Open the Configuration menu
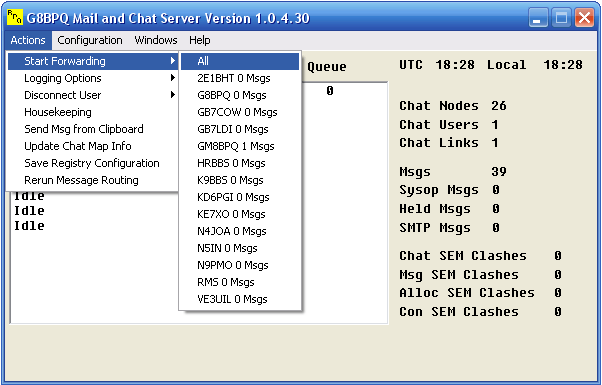Viewport: 602px width, 385px height. 90,40
